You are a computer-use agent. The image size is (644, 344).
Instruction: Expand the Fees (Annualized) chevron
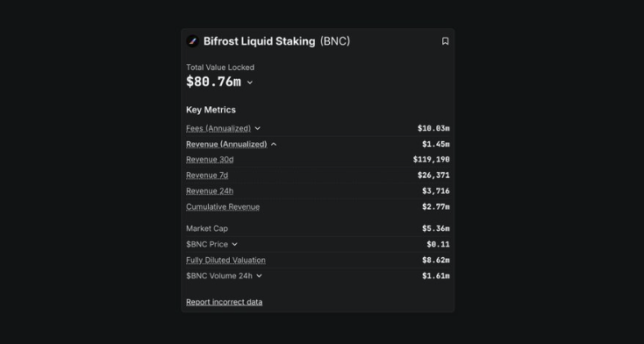pyautogui.click(x=258, y=128)
